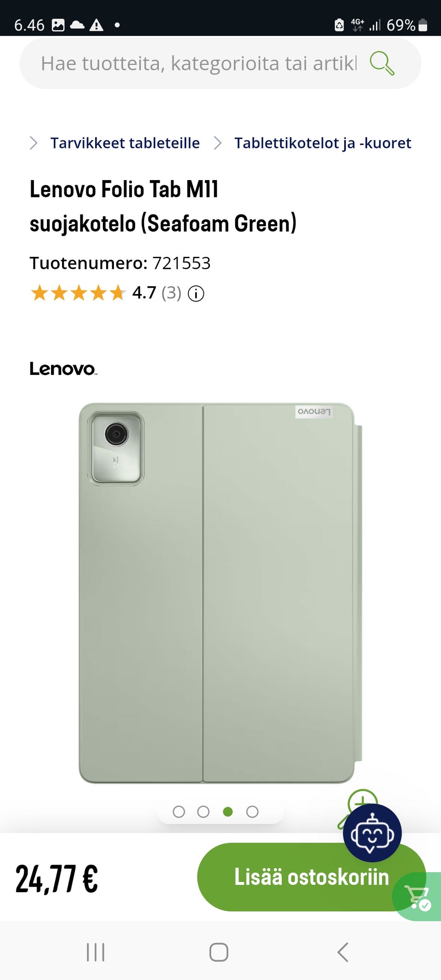Open the chatbot assistant robot icon
This screenshot has height=980, width=441.
tap(372, 833)
